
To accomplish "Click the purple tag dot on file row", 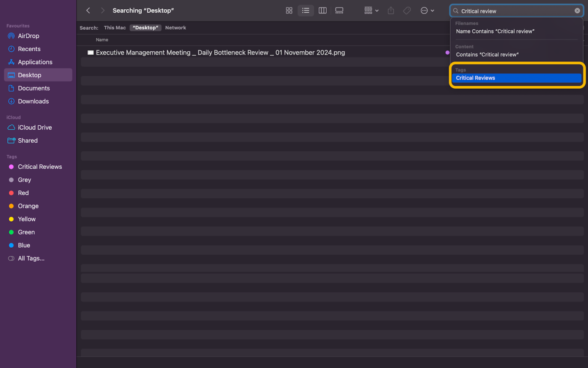I will click(x=447, y=53).
